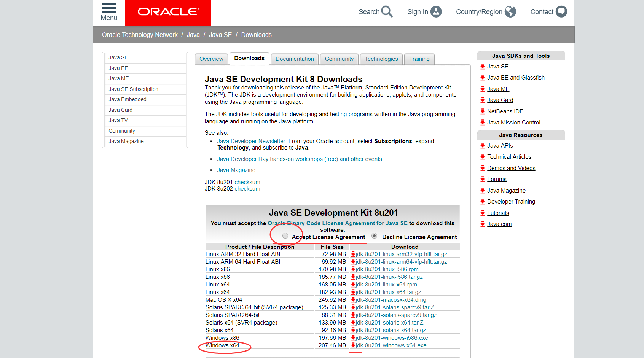Open the Training tab
Viewport: 644px width, 358px height.
419,59
